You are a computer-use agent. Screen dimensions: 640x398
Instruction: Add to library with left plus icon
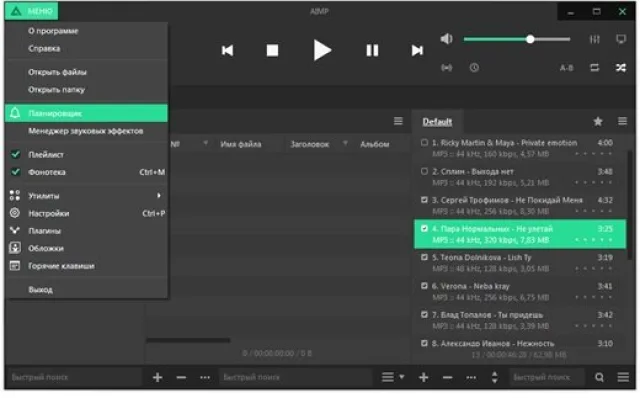click(158, 378)
